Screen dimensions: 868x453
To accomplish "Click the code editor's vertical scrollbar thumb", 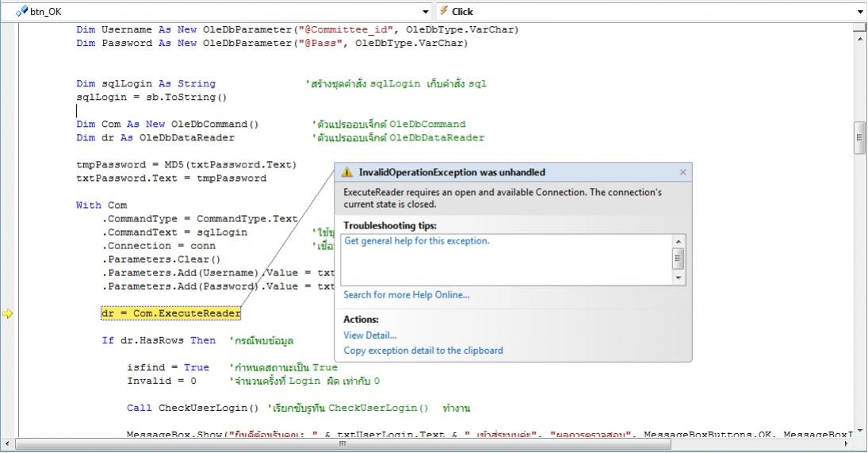I will [860, 137].
